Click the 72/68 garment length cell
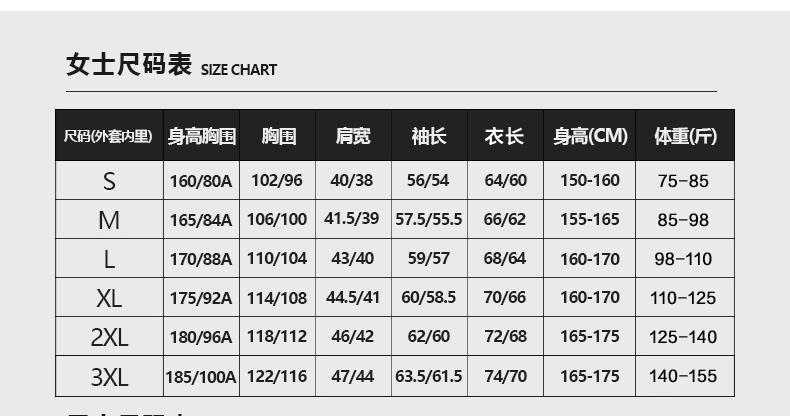The width and height of the screenshot is (790, 416). [505, 337]
